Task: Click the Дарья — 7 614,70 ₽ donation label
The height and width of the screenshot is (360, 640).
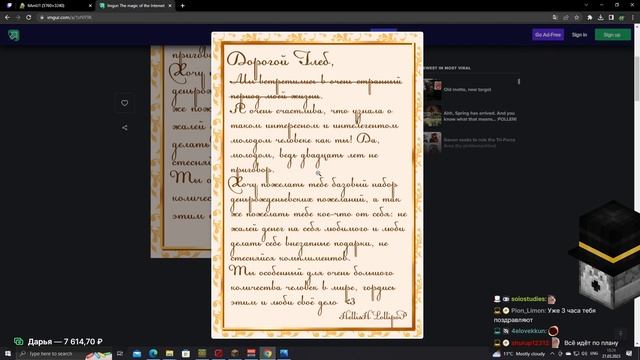Action: (65, 341)
